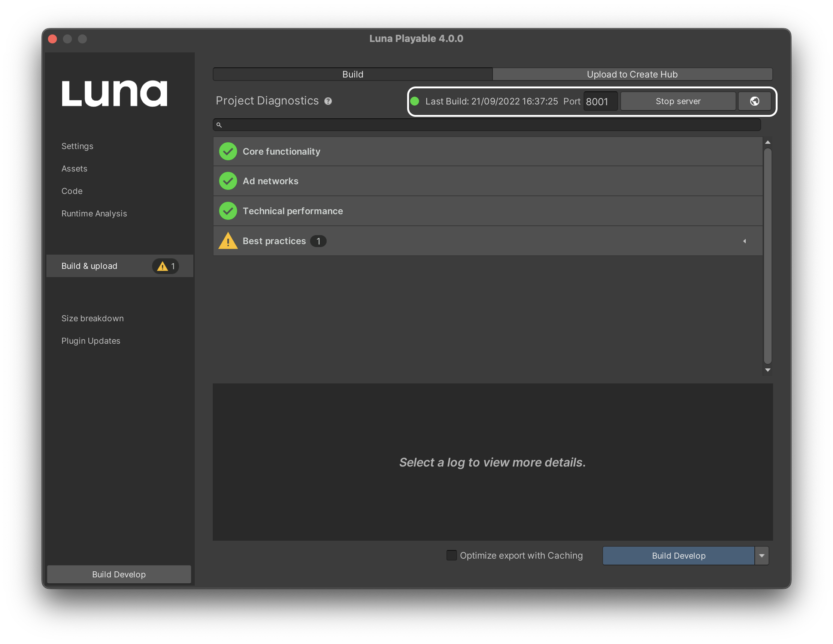Screen dimensions: 833x644
Task: Expand the Core functionality row
Action: pos(487,151)
